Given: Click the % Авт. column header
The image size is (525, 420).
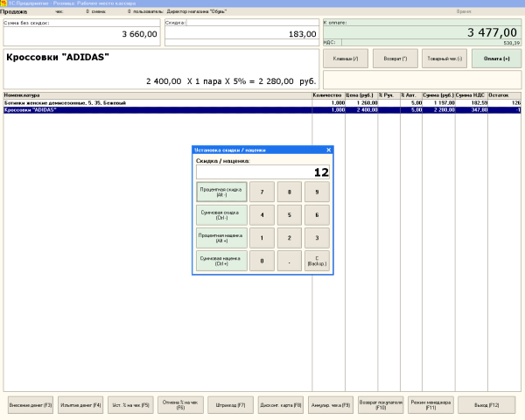Looking at the screenshot, I should pyautogui.click(x=411, y=95).
